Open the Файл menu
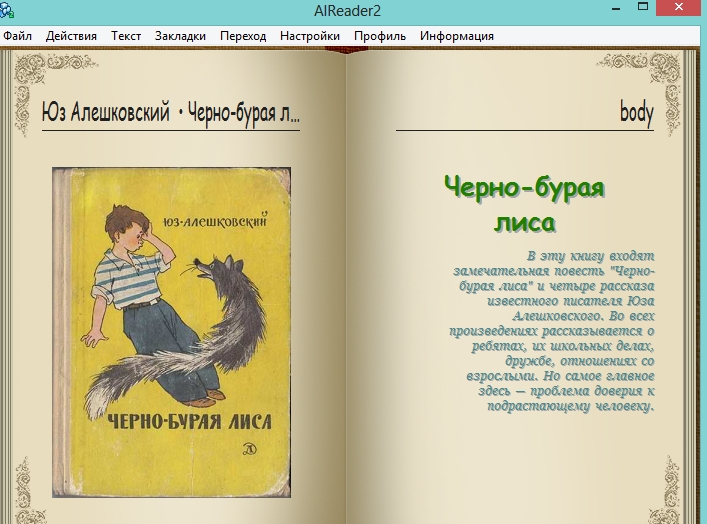Viewport: 707px width, 524px height. tap(17, 36)
